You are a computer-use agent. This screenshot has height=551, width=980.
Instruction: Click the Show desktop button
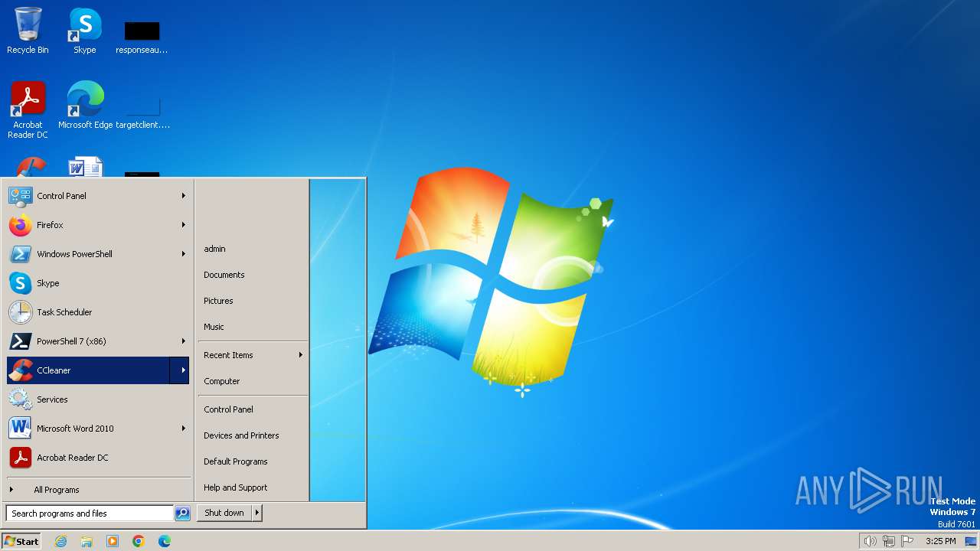pos(971,541)
